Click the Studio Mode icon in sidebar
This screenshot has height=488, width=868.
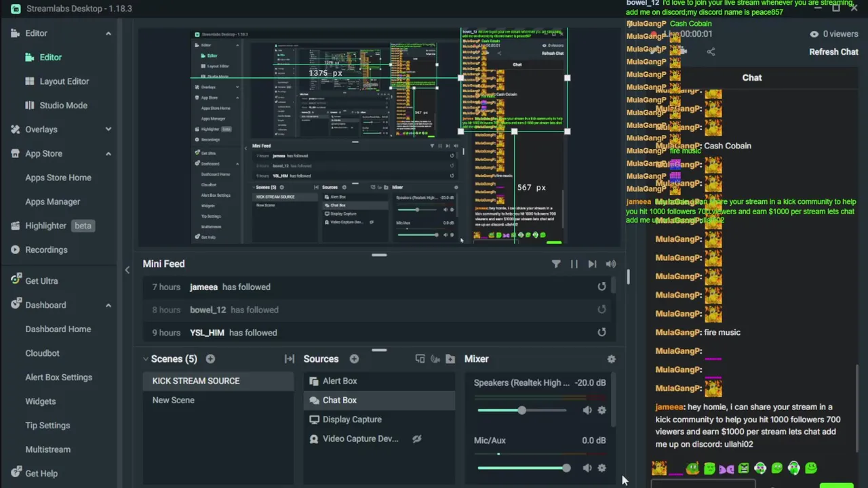click(30, 105)
